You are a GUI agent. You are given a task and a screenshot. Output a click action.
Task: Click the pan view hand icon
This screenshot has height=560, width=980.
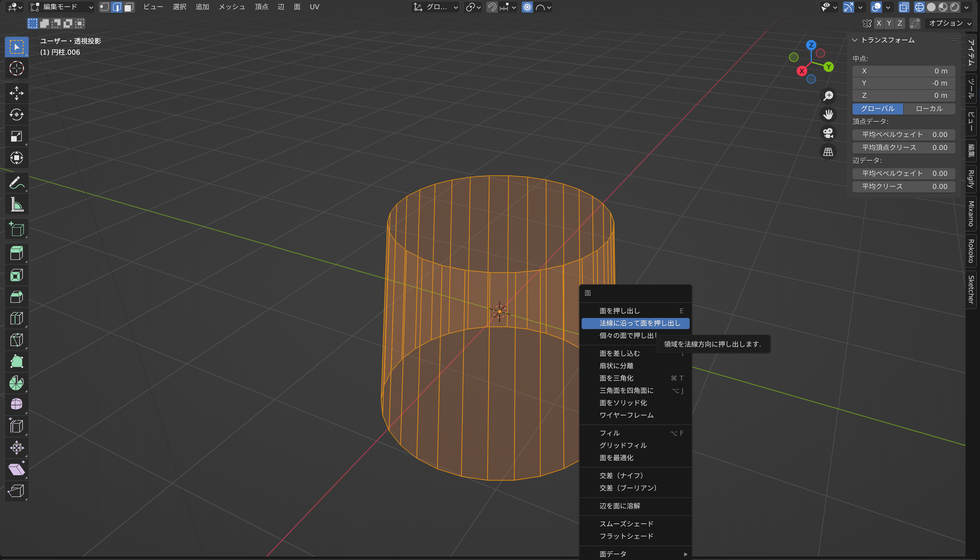click(828, 114)
